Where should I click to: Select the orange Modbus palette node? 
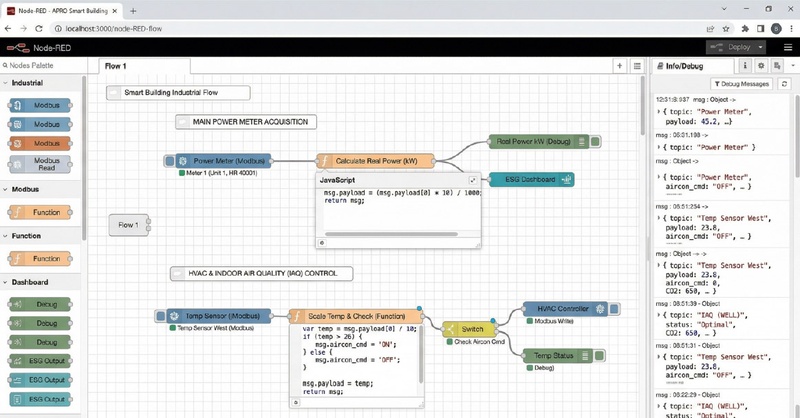pos(40,143)
